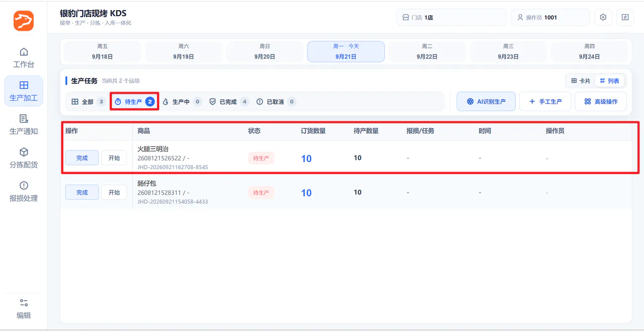The height and width of the screenshot is (331, 644).
Task: Click 待生产 status badge in 肠仔包 row
Action: [x=261, y=192]
